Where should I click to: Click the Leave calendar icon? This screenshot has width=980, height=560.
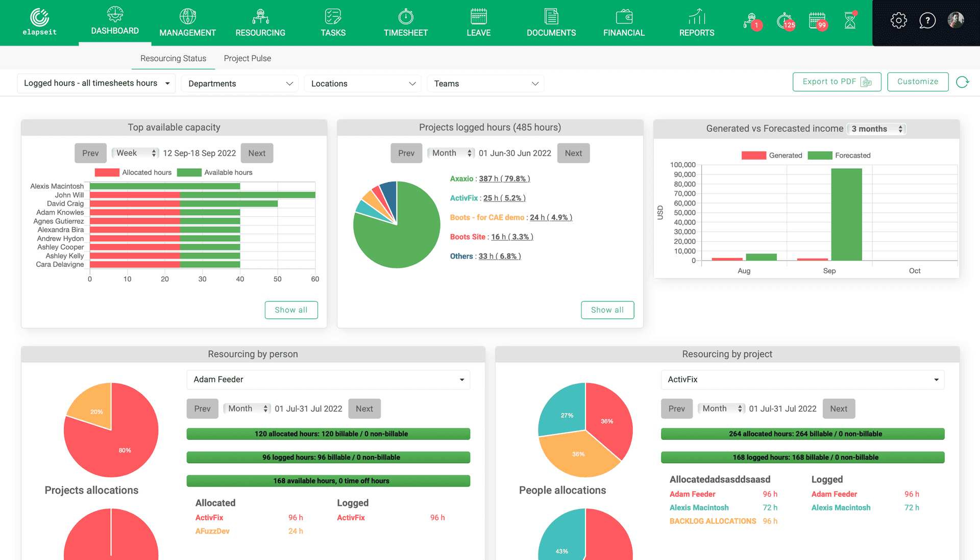pos(478,17)
